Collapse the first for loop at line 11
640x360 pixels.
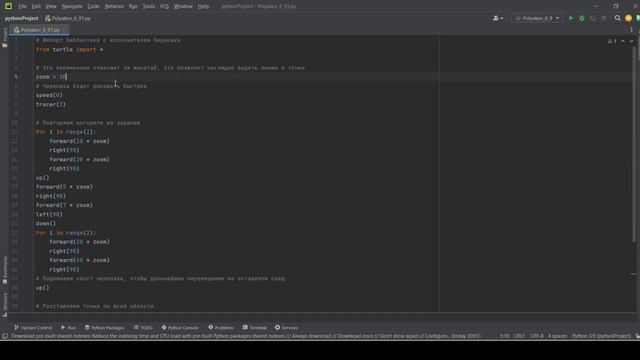coord(33,132)
